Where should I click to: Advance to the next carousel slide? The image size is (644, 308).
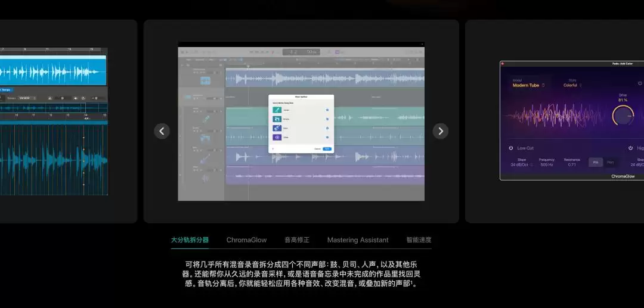pos(440,131)
